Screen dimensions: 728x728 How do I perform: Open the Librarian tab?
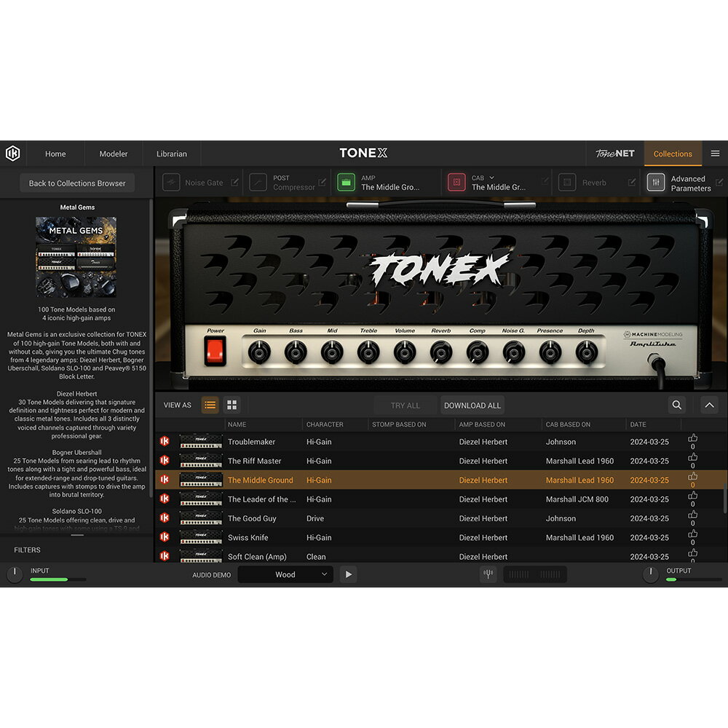(x=172, y=154)
